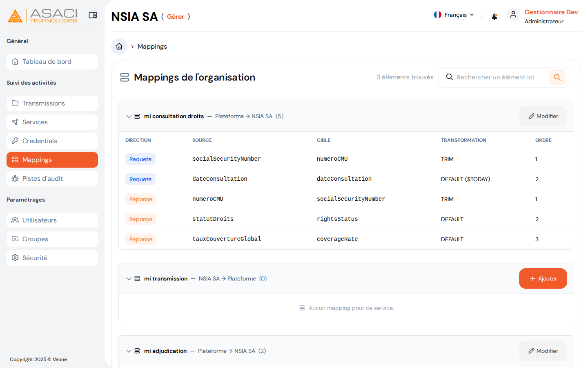
Task: Click the mi adjudication stack icon
Action: coord(137,351)
